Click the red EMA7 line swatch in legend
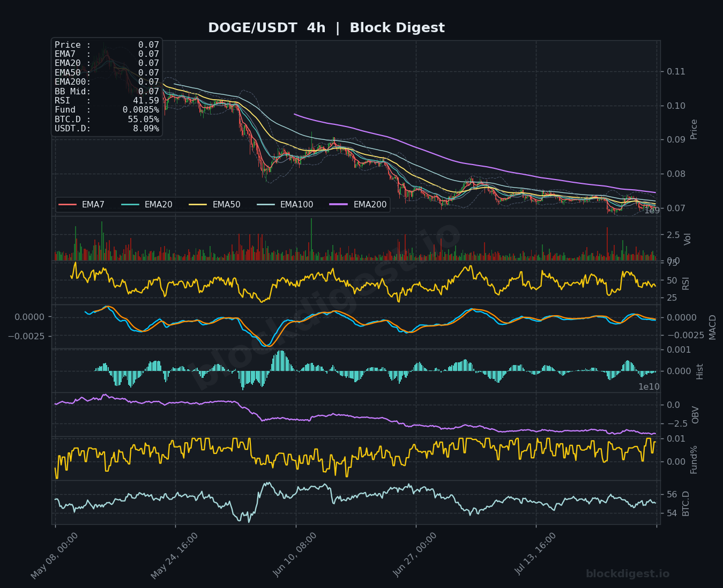The width and height of the screenshot is (723, 588). coord(68,205)
